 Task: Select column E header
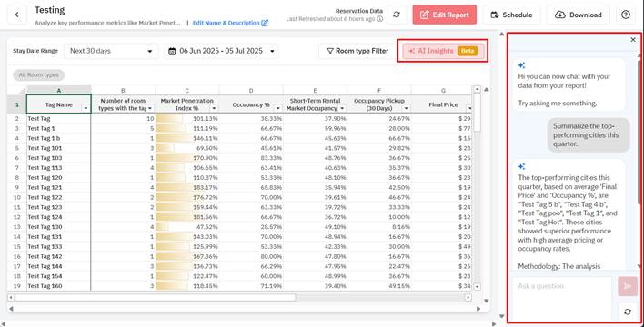[x=315, y=90]
